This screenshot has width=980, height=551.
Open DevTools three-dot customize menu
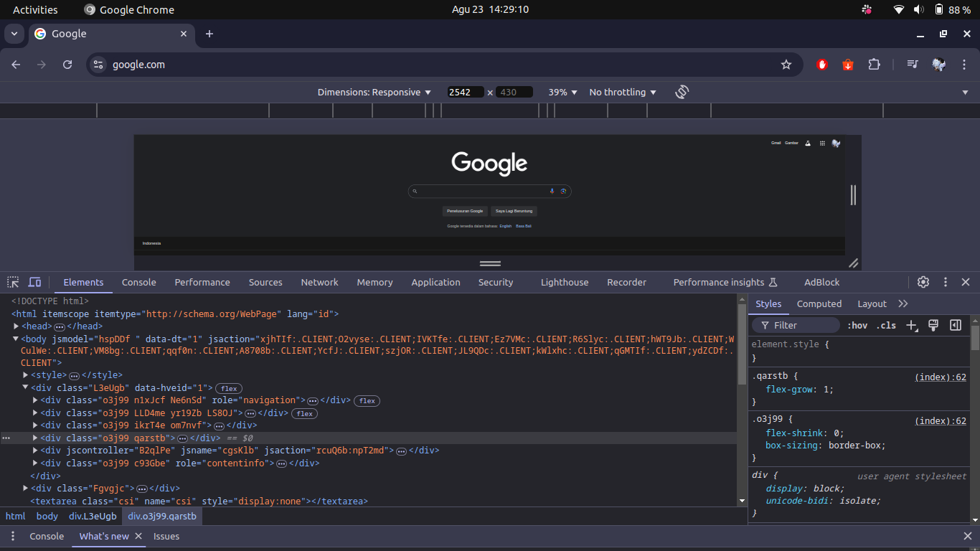click(946, 282)
